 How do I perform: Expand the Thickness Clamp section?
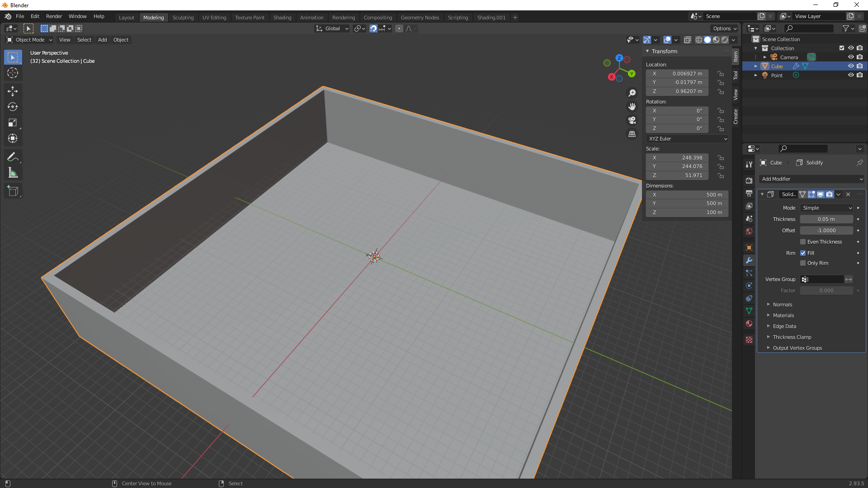[792, 337]
